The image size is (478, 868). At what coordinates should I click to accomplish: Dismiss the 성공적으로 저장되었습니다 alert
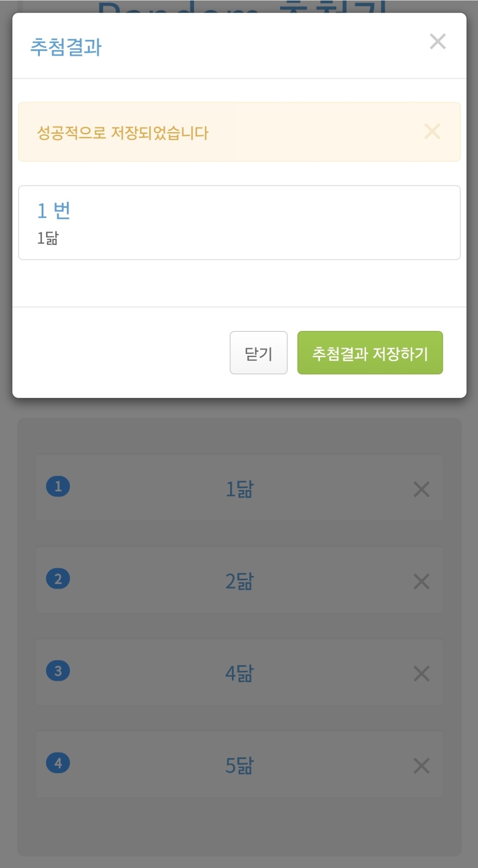(432, 132)
